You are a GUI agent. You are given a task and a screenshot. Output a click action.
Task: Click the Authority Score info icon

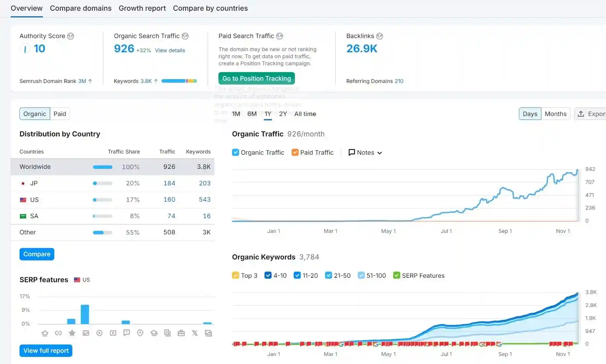(x=70, y=36)
